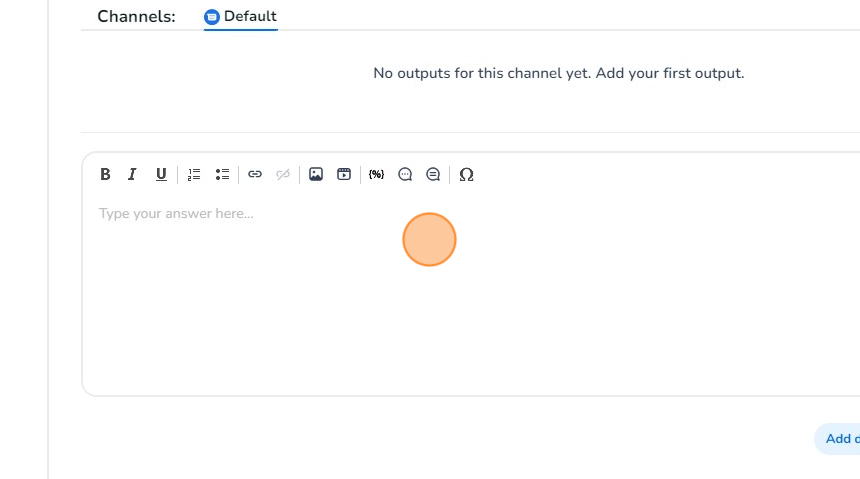
Task: Apply underline formatting
Action: [161, 174]
